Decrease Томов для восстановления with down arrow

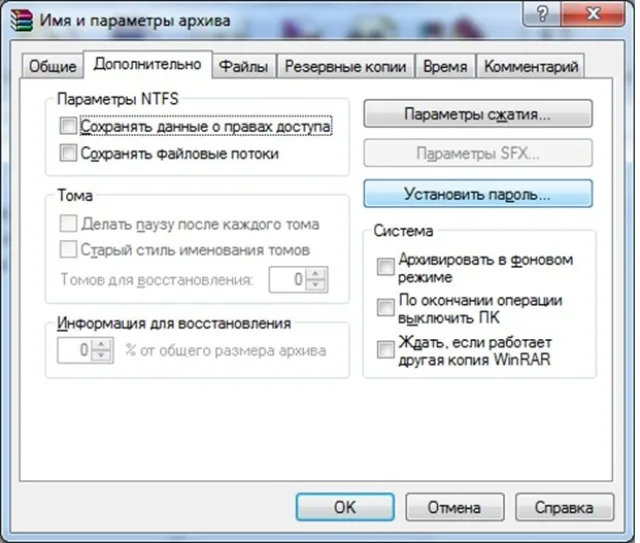[x=316, y=285]
